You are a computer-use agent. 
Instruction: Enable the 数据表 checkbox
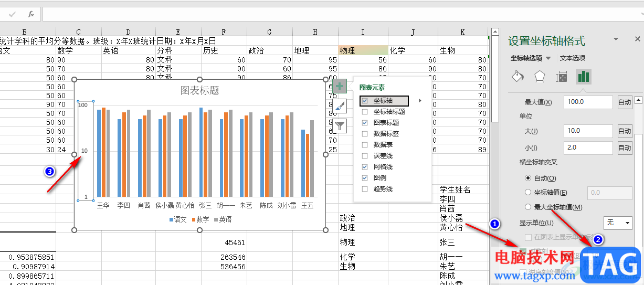tap(365, 145)
